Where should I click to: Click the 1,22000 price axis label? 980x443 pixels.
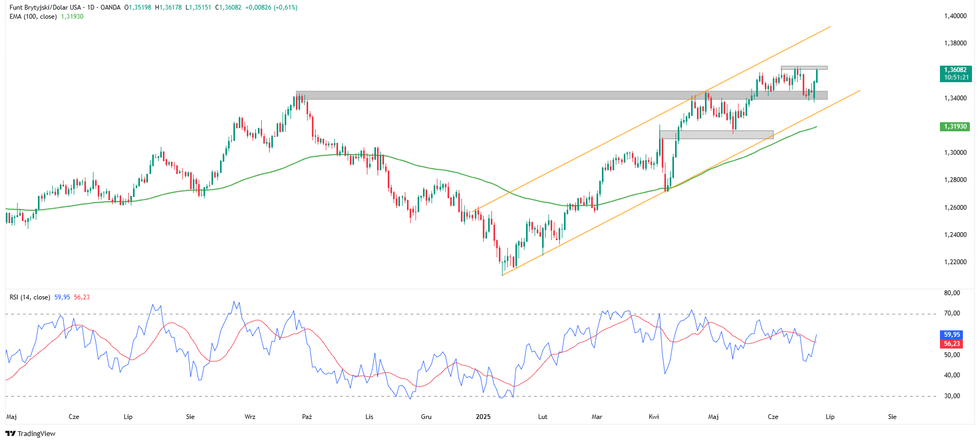955,262
